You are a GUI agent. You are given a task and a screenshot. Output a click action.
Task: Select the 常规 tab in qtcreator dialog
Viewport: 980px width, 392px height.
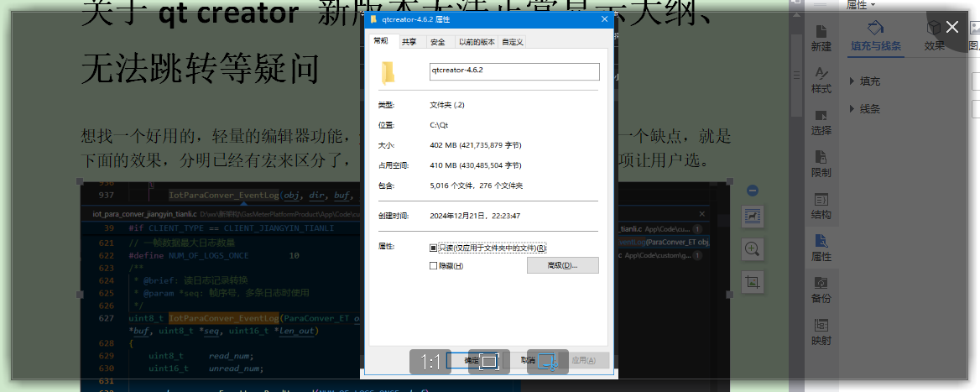click(381, 41)
